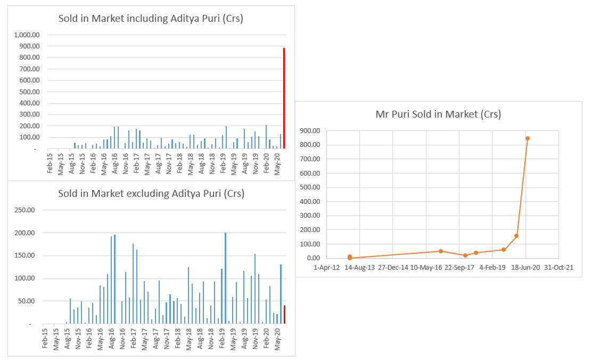Select the 'Mr Puri Sold in Market (Crs)' title

(x=438, y=114)
